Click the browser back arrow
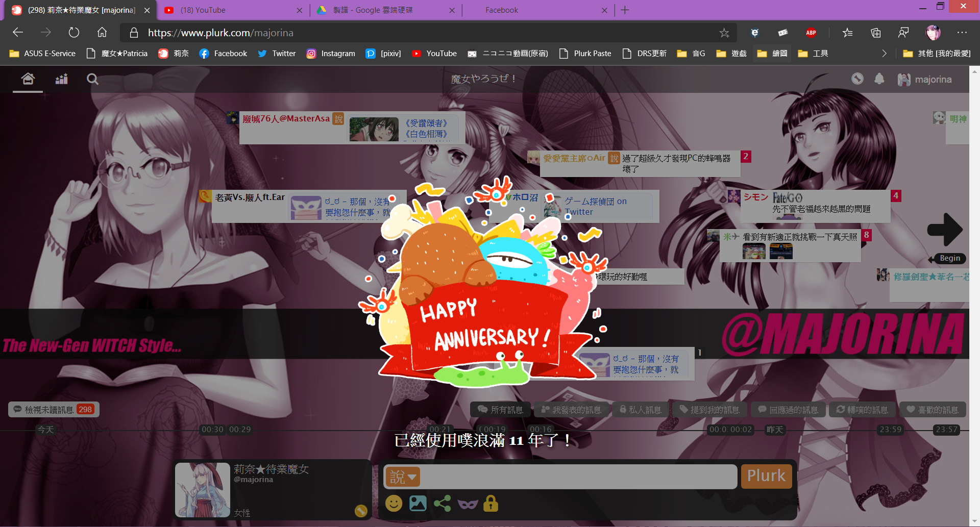The height and width of the screenshot is (527, 980). 18,33
